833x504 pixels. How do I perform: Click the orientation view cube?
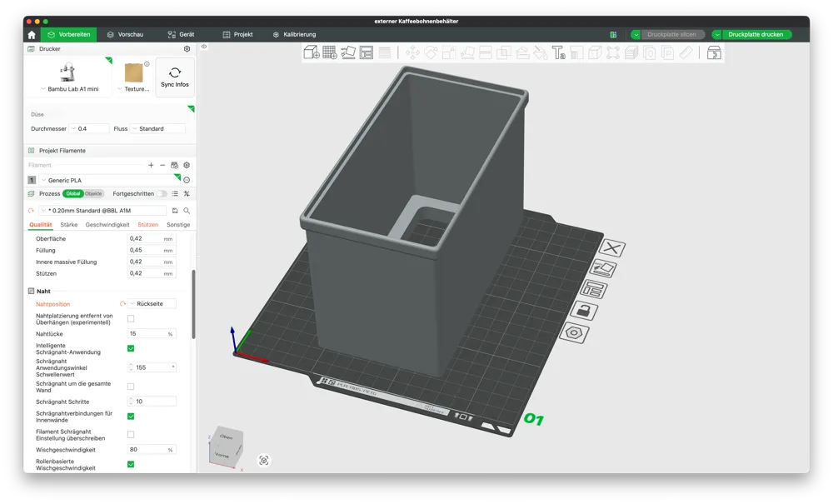pyautogui.click(x=226, y=447)
